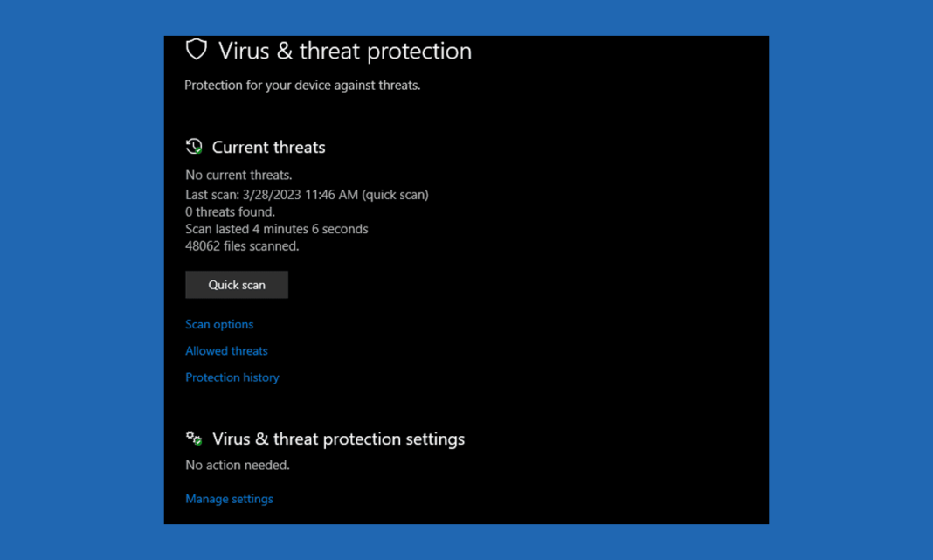Click the shield icon beside the page title
This screenshot has height=560, width=933.
pos(196,50)
